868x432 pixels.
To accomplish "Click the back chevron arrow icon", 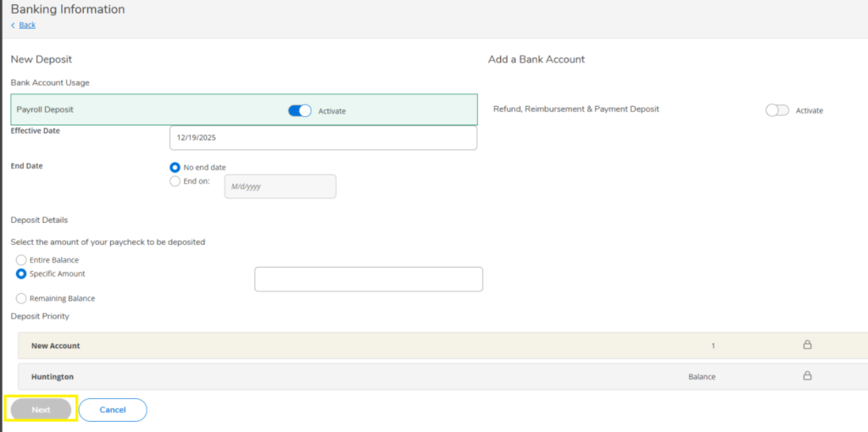I will 13,25.
